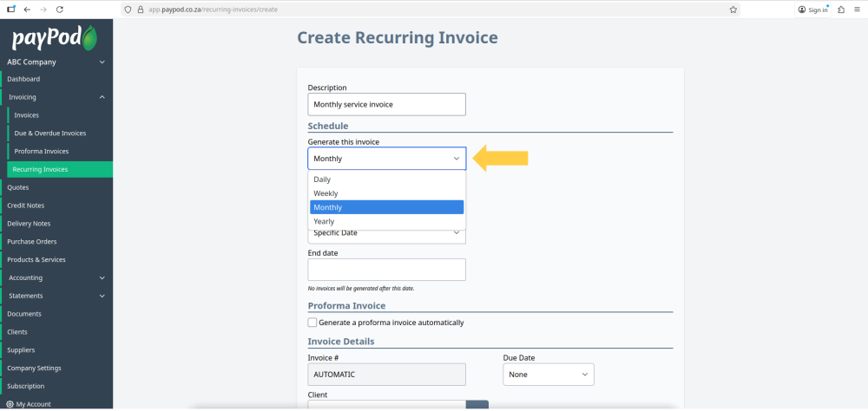Click the padlock site security icon
Viewport: 868px width, 411px height.
(x=140, y=10)
